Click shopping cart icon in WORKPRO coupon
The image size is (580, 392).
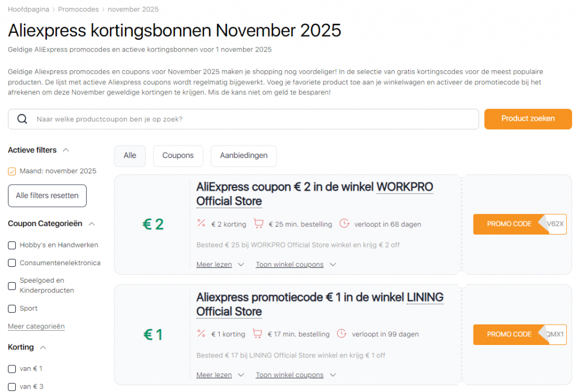(x=258, y=224)
